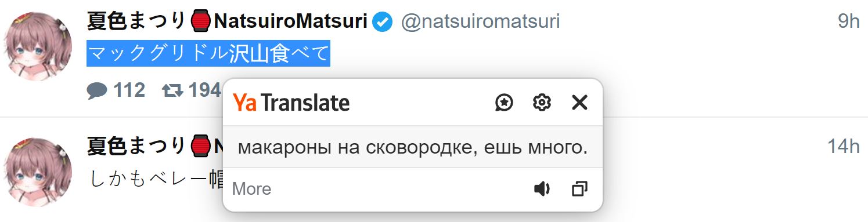
Task: Open the 9h timestamp of the tweet
Action: pyautogui.click(x=848, y=21)
